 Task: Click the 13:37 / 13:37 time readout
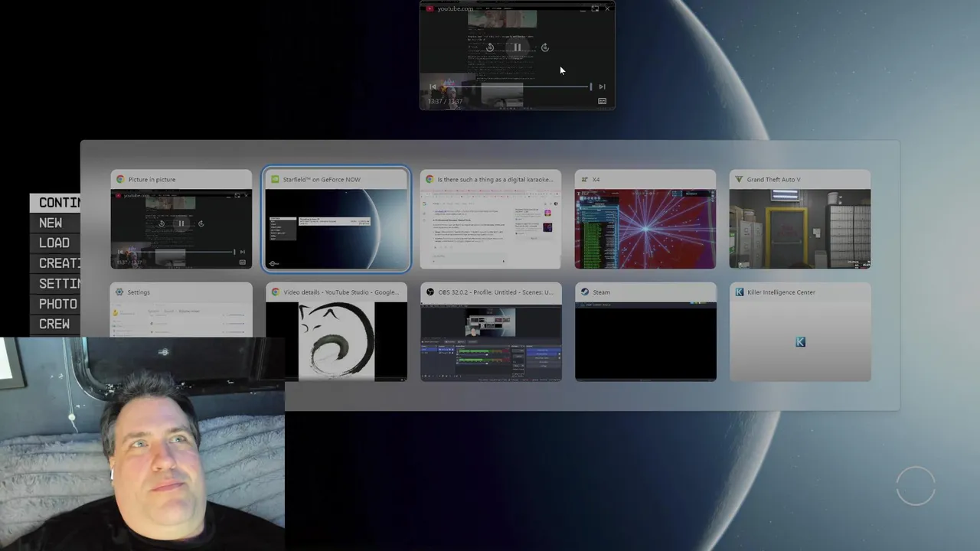(x=445, y=101)
